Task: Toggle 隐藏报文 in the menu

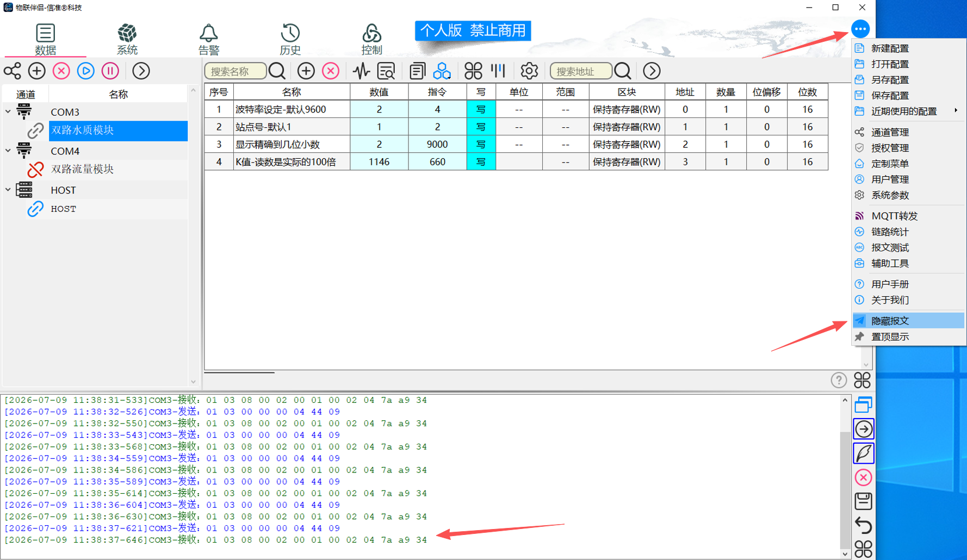Action: click(x=908, y=321)
